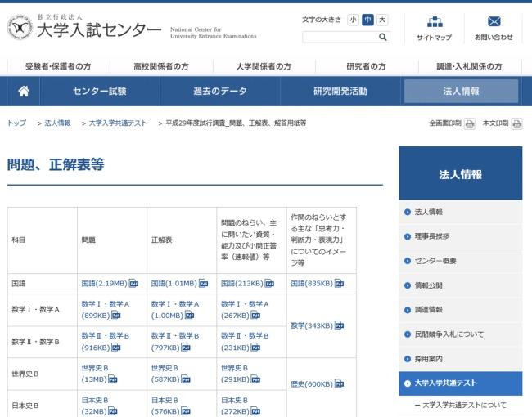Open sidebar item 大学入学共通テスト
Viewport: 532px width, 417px height.
461,383
